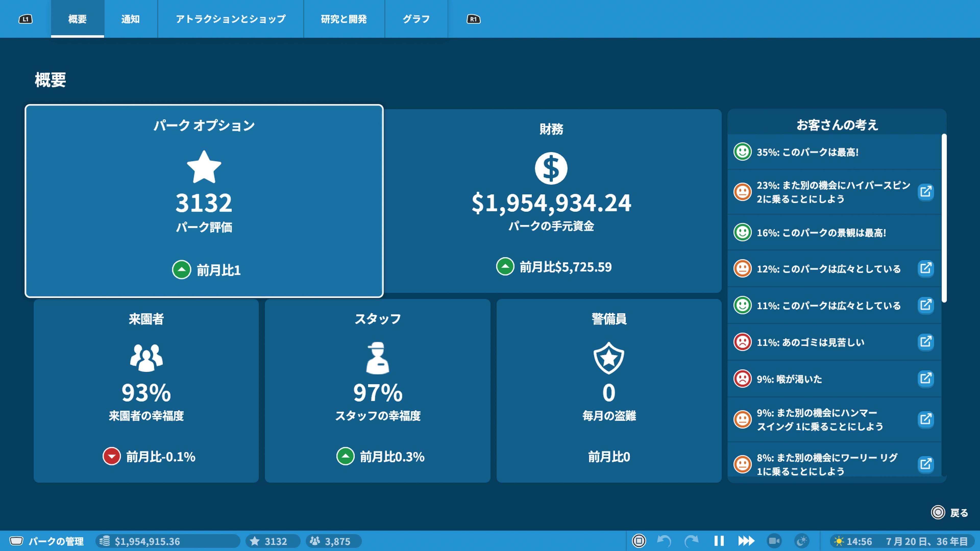Viewport: 980px width, 551px height.
Task: Switch to the 通知 tab
Action: coord(130,19)
